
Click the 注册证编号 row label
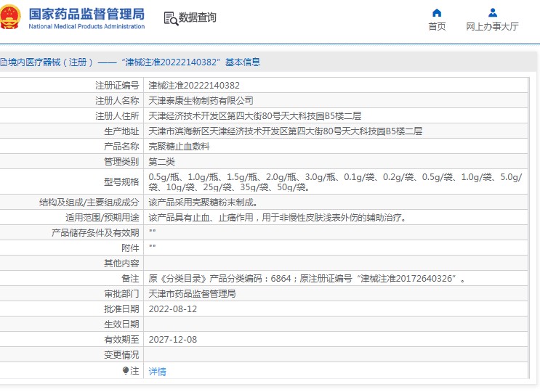(x=117, y=85)
